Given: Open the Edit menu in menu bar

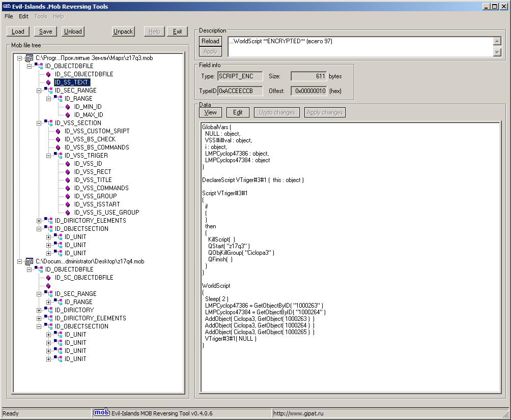Looking at the screenshot, I should coord(24,16).
